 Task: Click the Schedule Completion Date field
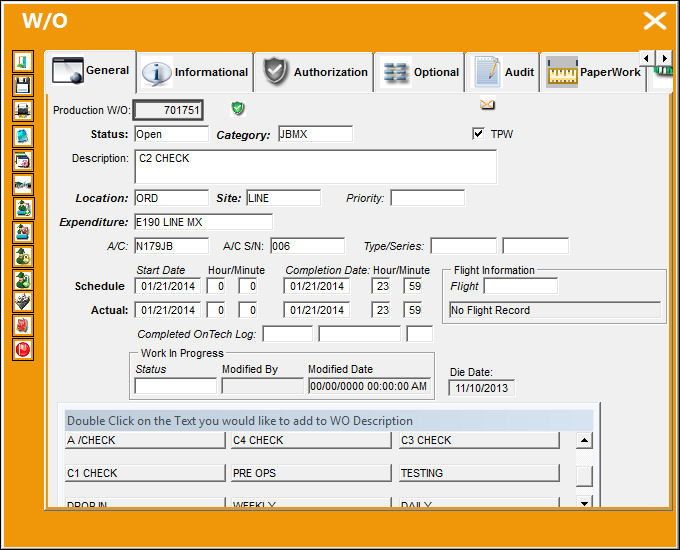(x=317, y=286)
